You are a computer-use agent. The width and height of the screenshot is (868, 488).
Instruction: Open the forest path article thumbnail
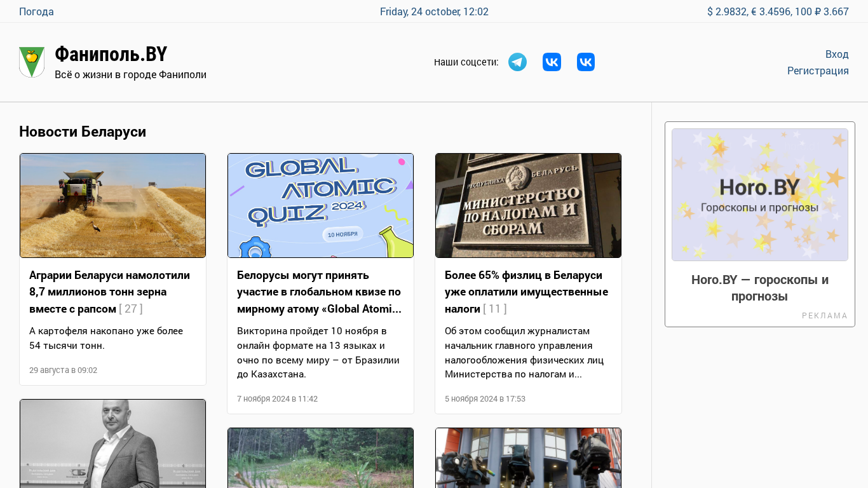click(320, 457)
